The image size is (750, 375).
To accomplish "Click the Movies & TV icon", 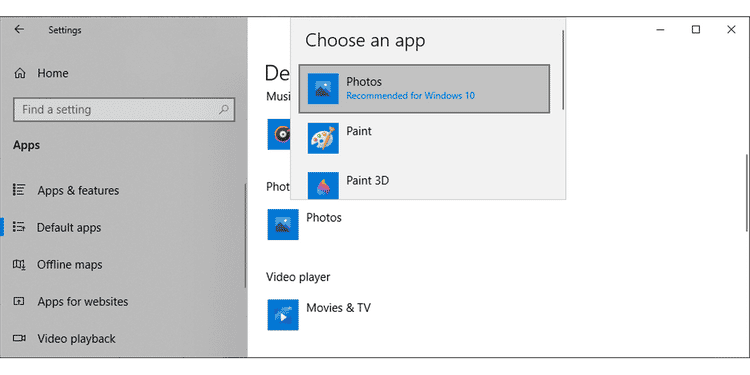I will point(283,315).
